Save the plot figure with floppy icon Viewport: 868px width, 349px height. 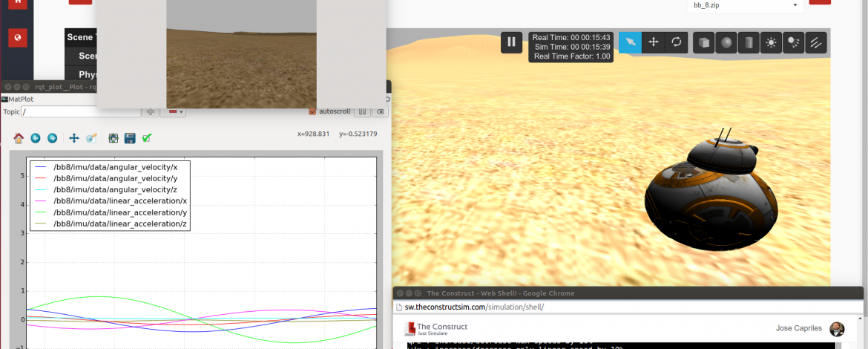point(130,138)
